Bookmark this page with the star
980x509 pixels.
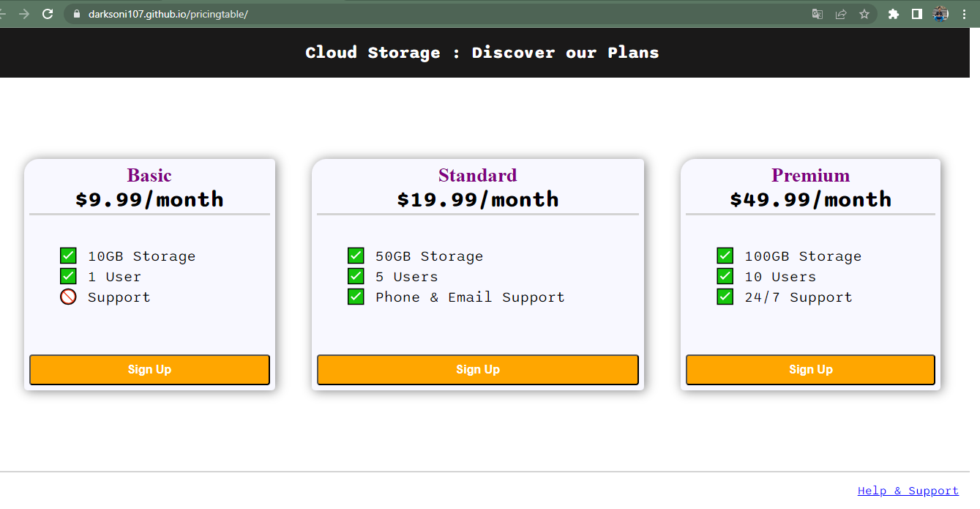(x=864, y=14)
